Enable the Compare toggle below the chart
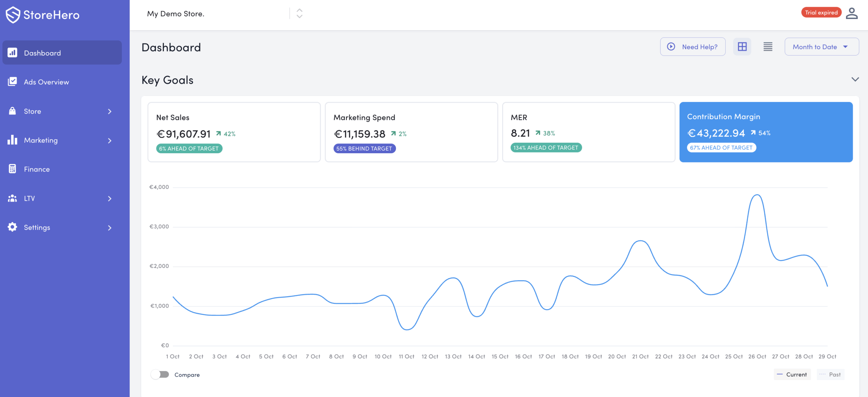Image resolution: width=868 pixels, height=397 pixels. (160, 374)
